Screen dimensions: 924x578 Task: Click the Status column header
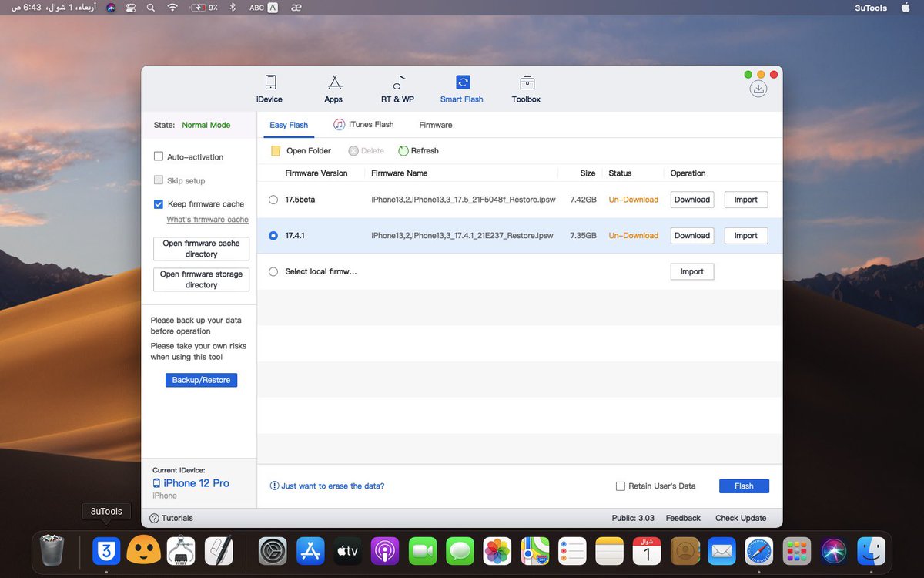point(620,173)
